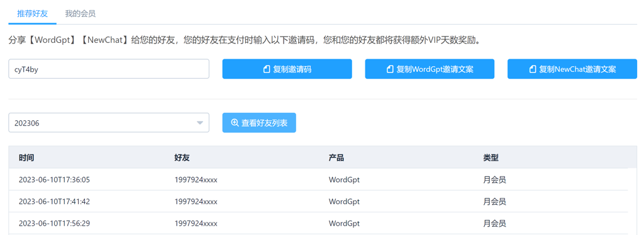The height and width of the screenshot is (235, 644).
Task: Click friend 1997924xxxx in 17:41:42 row
Action: pos(196,202)
